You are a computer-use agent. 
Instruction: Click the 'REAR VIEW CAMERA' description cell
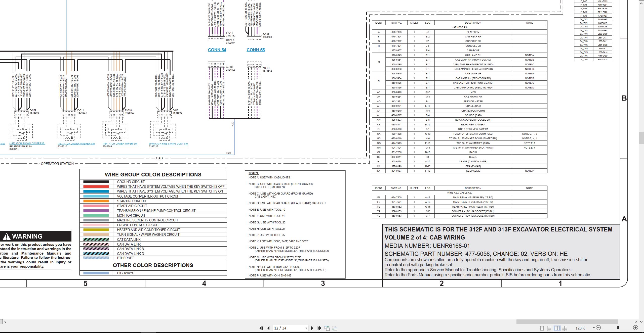[x=473, y=125]
